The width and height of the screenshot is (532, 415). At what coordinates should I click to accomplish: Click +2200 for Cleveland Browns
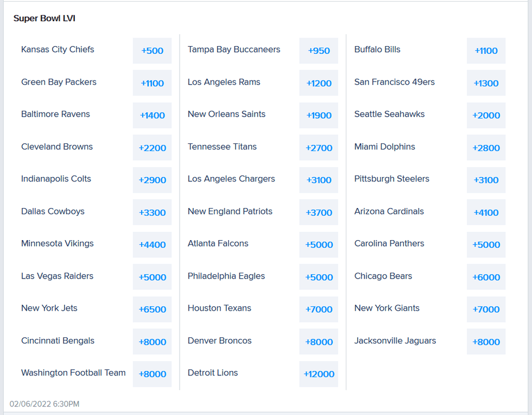152,147
